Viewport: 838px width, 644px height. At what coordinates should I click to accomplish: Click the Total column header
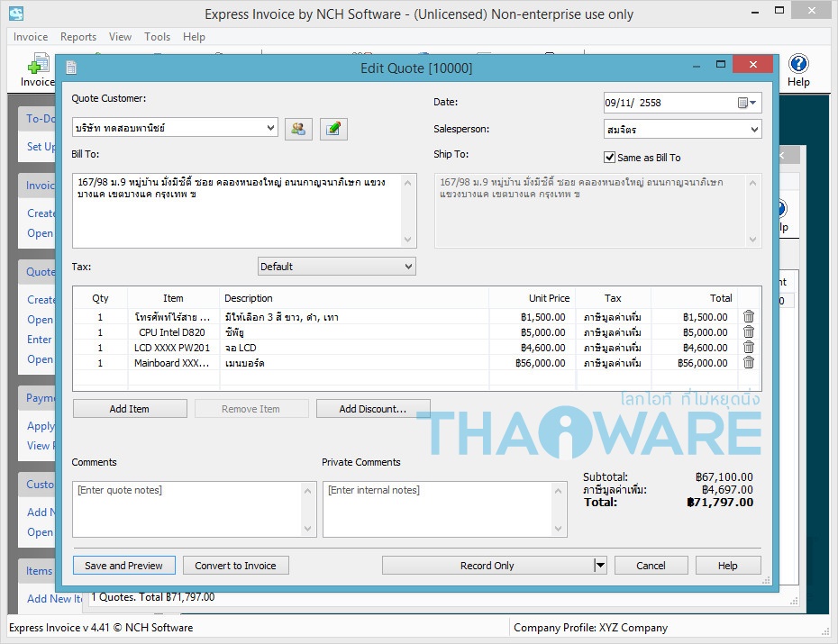tap(694, 298)
